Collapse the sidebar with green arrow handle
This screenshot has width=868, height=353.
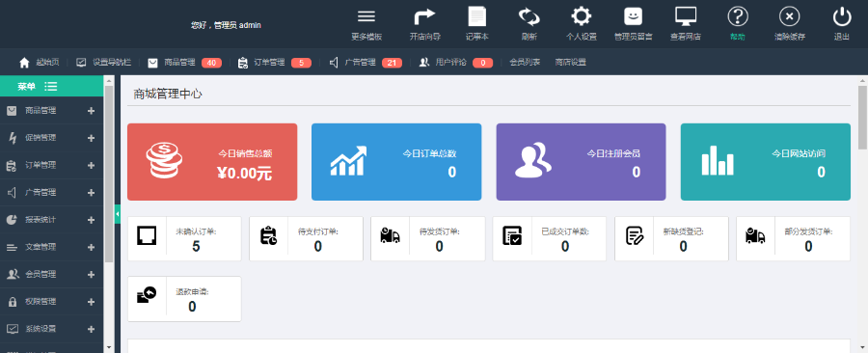[x=118, y=214]
